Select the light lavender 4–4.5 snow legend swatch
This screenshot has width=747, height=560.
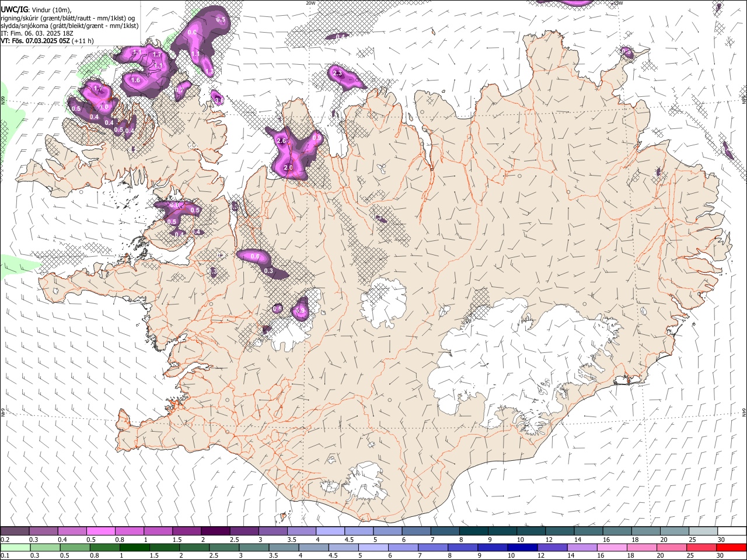click(330, 531)
